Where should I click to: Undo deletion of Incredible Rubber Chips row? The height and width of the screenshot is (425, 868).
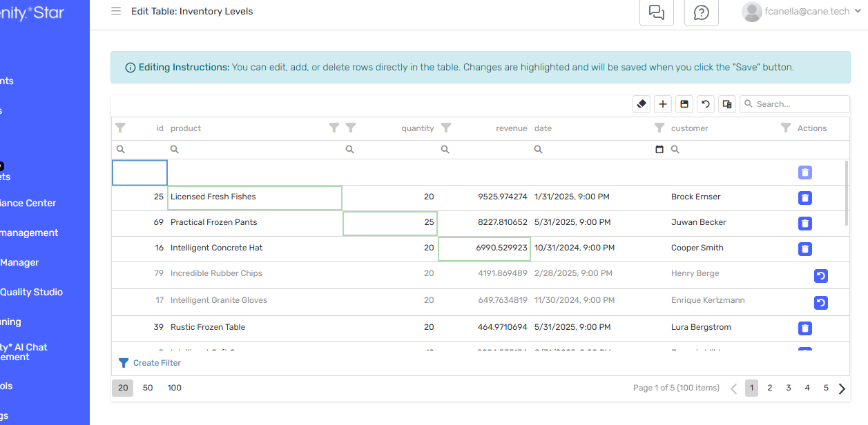pyautogui.click(x=820, y=275)
